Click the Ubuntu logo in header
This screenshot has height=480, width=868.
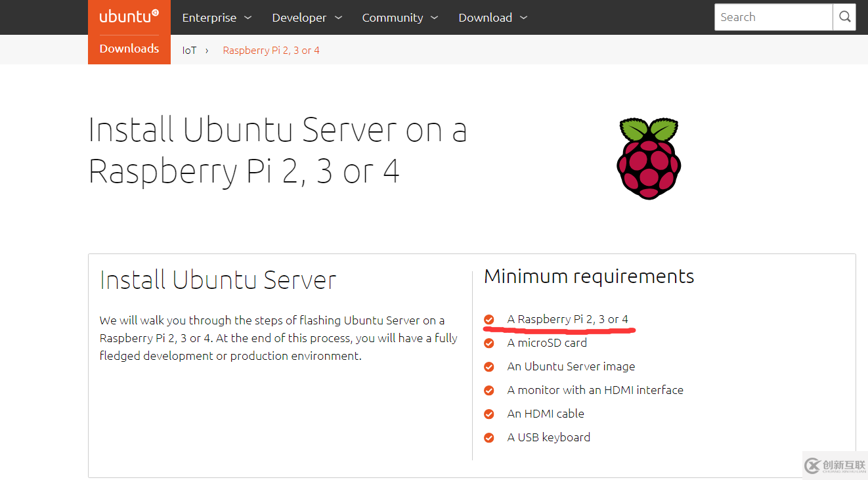pyautogui.click(x=129, y=17)
